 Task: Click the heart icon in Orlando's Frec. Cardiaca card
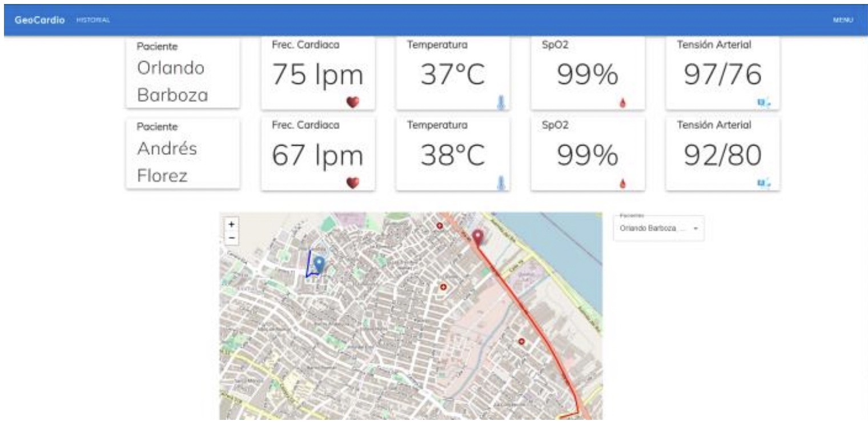coord(353,102)
